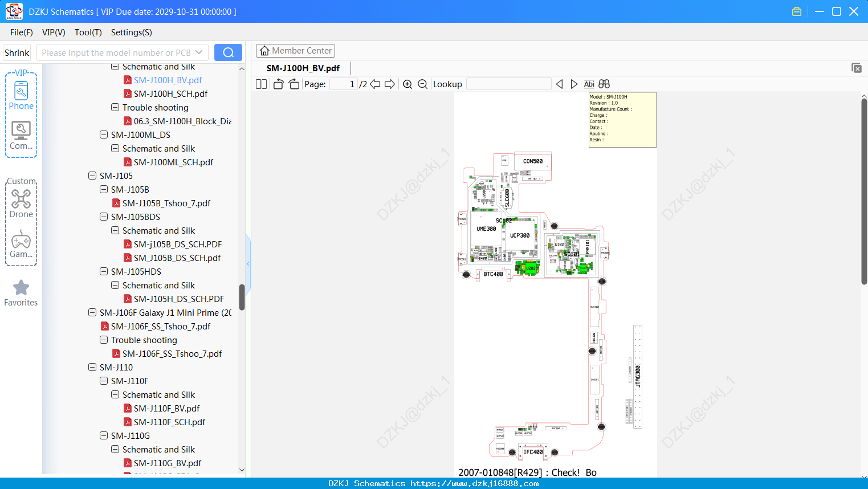Focus the model number search field
868x489 pixels.
coord(116,52)
